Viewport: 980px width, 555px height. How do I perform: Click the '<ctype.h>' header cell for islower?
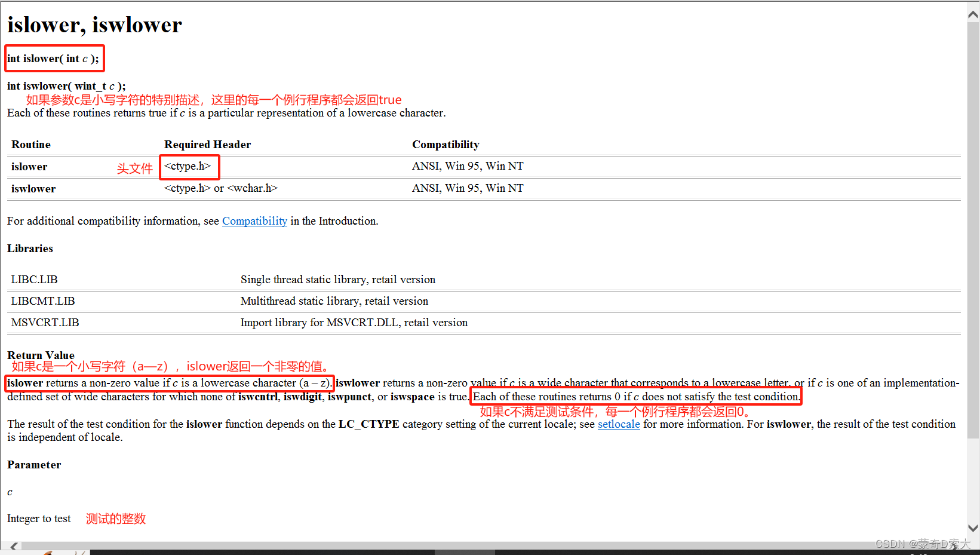[188, 166]
